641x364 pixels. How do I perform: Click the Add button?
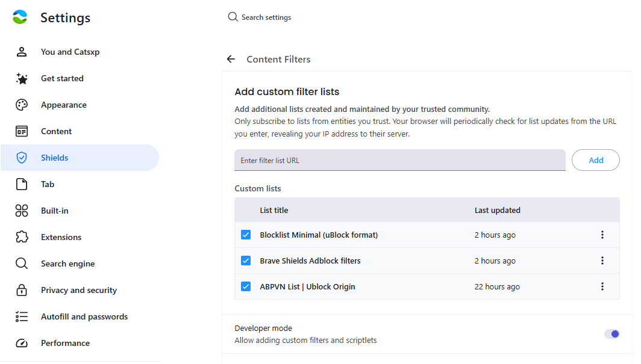(x=596, y=160)
